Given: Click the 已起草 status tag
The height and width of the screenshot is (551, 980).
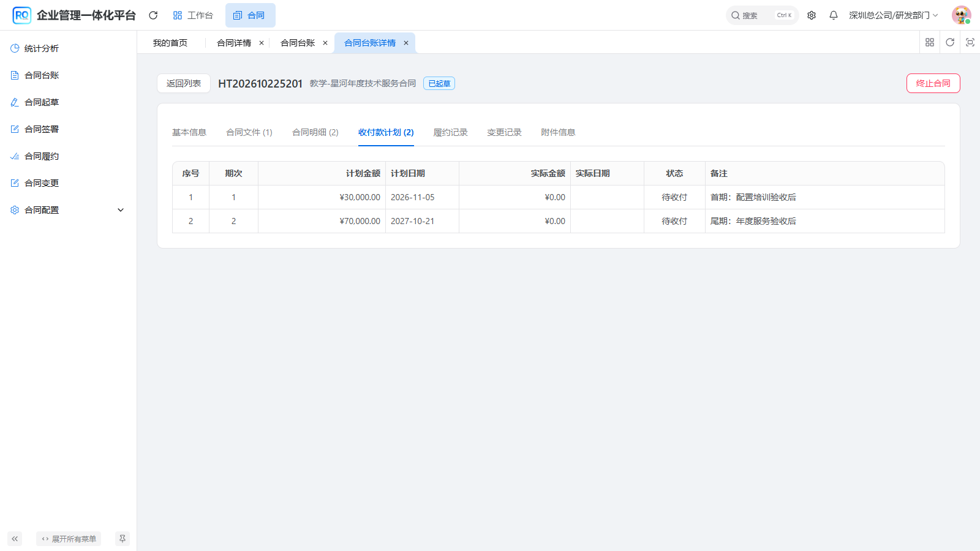Looking at the screenshot, I should (x=439, y=84).
